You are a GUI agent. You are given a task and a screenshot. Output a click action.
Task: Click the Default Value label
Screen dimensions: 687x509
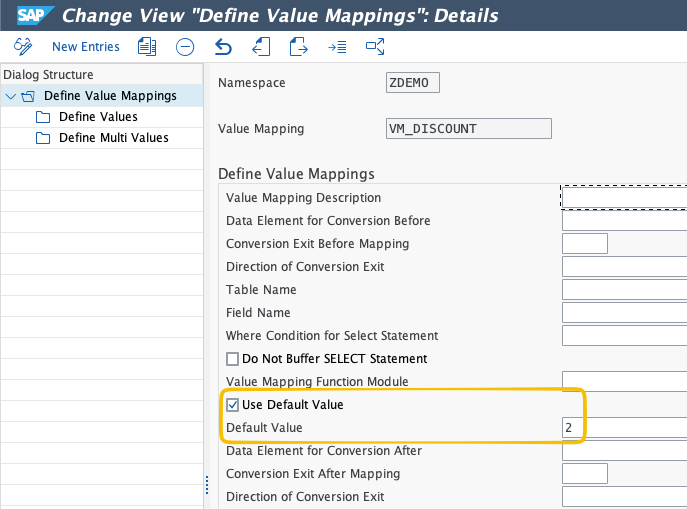click(264, 428)
